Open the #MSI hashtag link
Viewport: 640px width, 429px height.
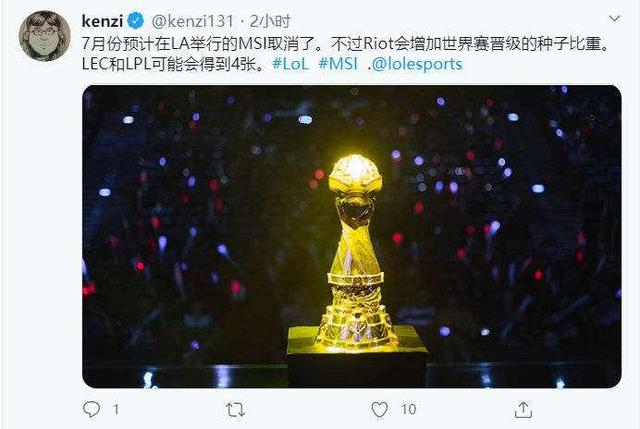point(338,64)
